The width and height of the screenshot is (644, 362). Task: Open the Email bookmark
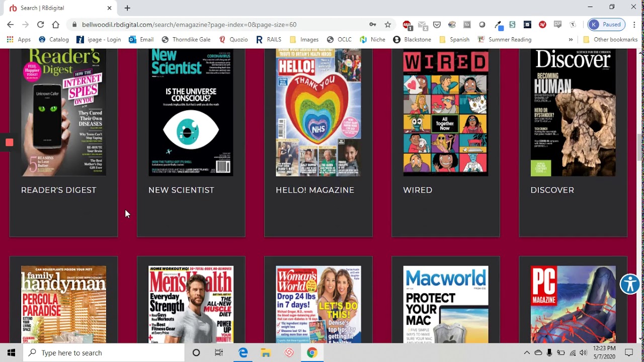141,40
